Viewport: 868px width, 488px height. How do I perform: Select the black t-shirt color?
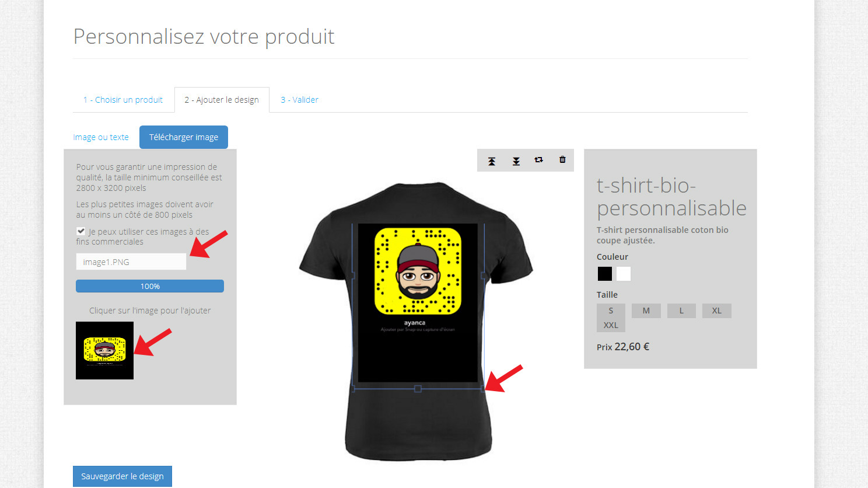pyautogui.click(x=605, y=274)
